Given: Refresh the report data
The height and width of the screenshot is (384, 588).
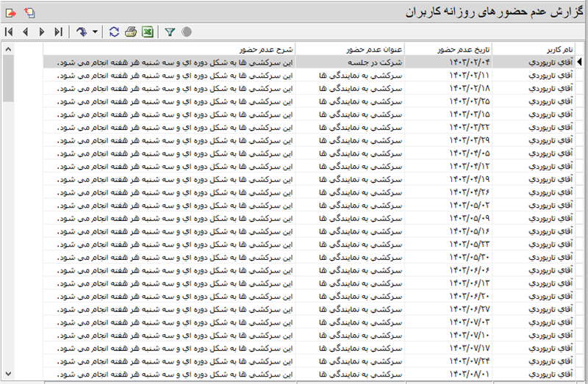Looking at the screenshot, I should pos(114,32).
